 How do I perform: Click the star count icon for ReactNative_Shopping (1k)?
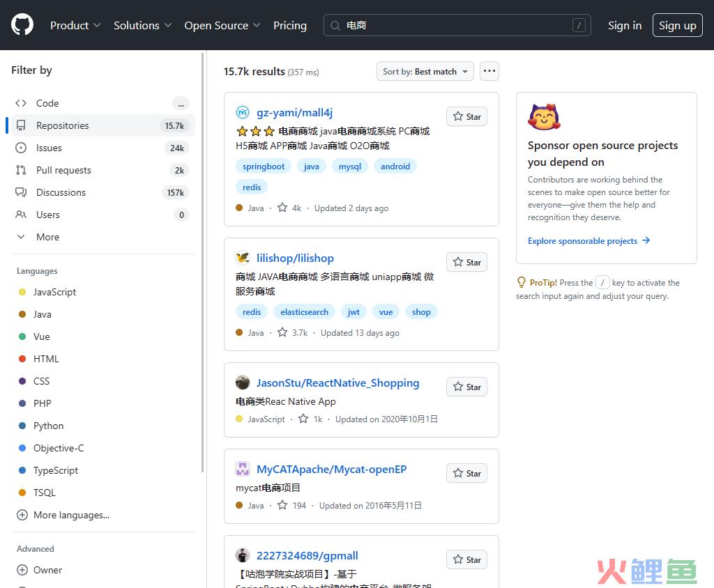coord(303,419)
